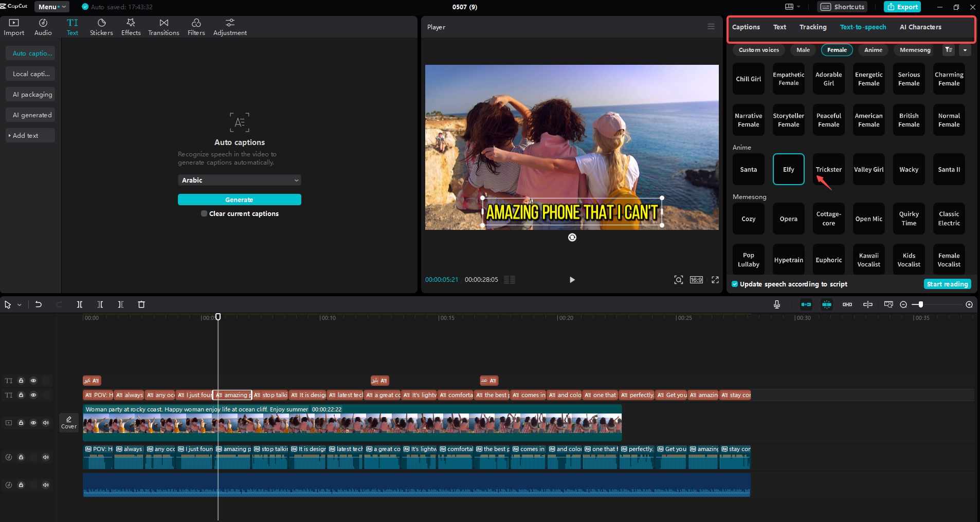Open the Transitions panel
980x522 pixels.
tap(164, 27)
